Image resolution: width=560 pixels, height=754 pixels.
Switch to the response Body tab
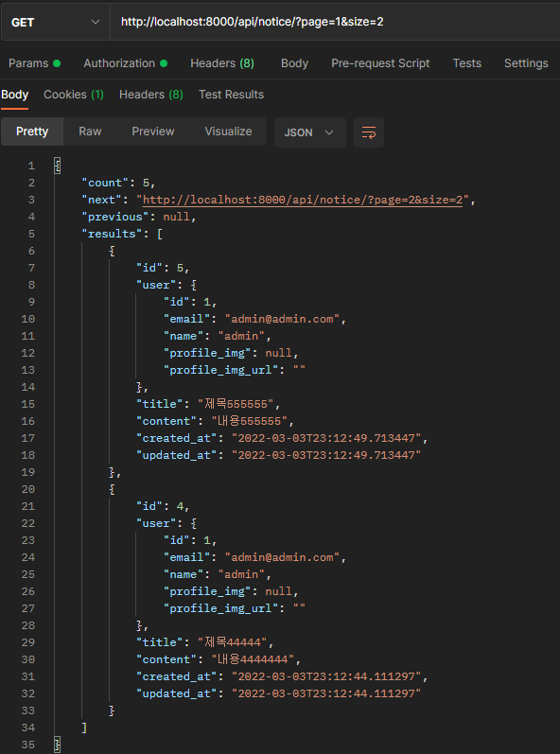(15, 95)
